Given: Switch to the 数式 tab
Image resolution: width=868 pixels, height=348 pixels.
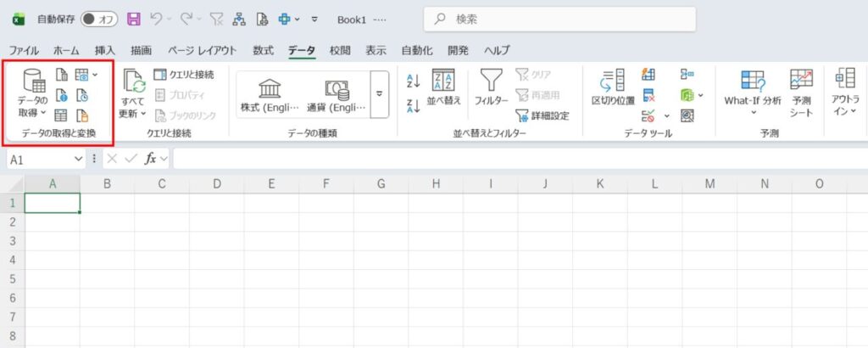Looking at the screenshot, I should pos(263,50).
